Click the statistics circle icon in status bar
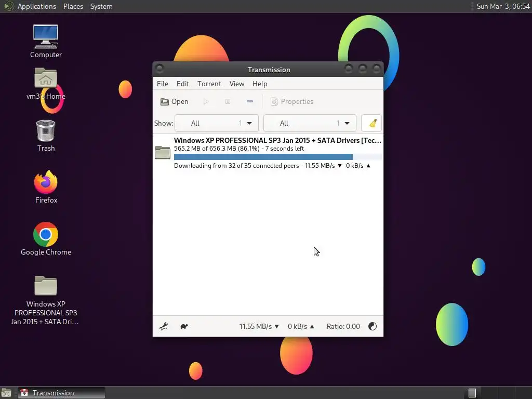 pyautogui.click(x=372, y=326)
